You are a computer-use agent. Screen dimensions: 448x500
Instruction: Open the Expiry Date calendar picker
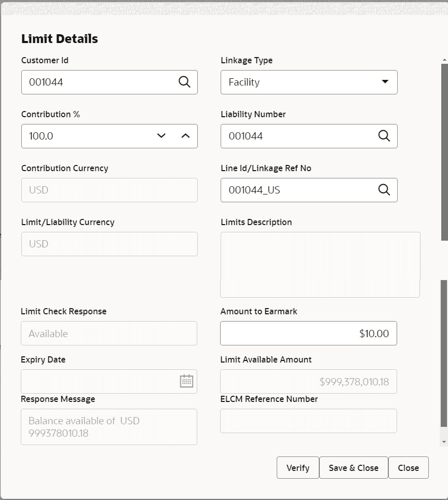point(186,381)
